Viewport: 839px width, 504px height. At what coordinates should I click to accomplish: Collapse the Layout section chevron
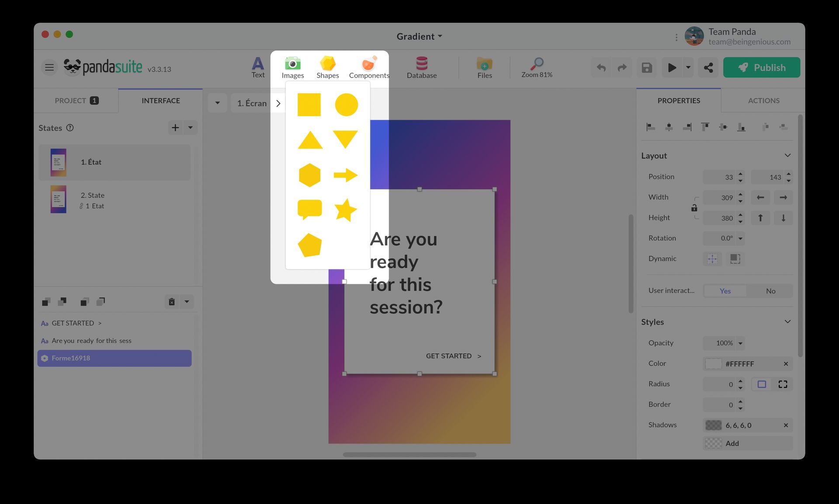(787, 155)
